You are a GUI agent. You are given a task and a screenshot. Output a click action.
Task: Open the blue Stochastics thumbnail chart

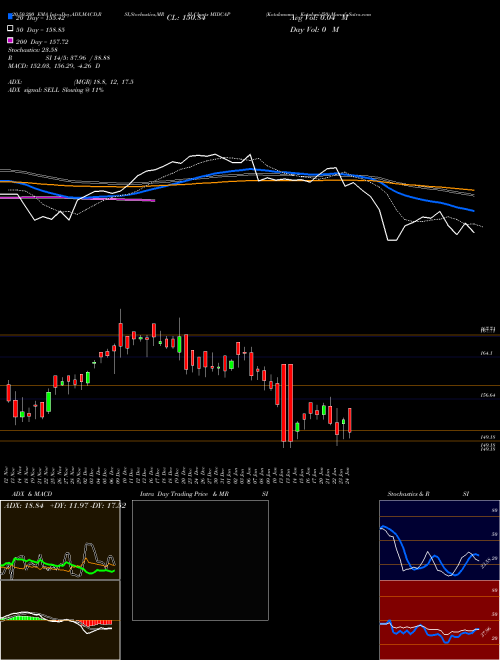click(439, 540)
